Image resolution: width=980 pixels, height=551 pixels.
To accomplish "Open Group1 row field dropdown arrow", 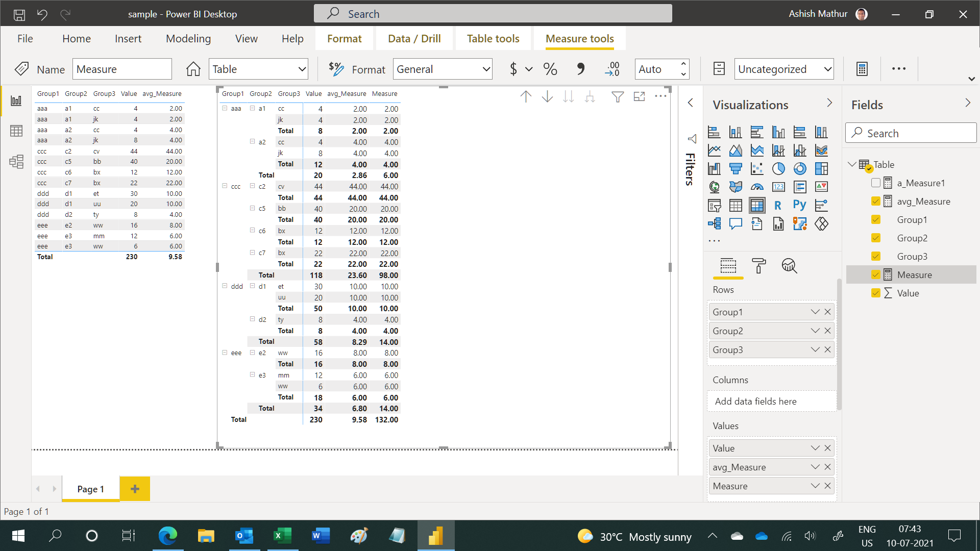I will coord(815,312).
